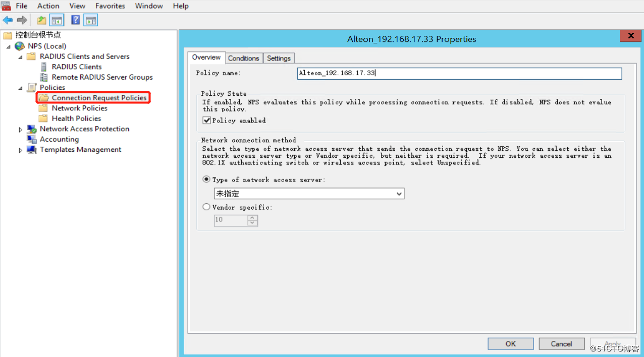Click the Connection Request Policies open folder icon
Image resolution: width=644 pixels, height=357 pixels.
43,98
